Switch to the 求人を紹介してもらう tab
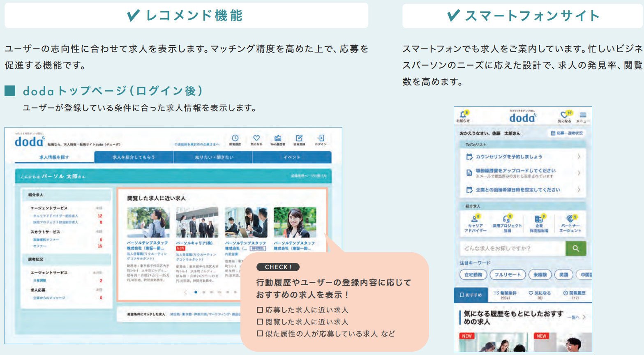This screenshot has width=644, height=355. click(134, 157)
